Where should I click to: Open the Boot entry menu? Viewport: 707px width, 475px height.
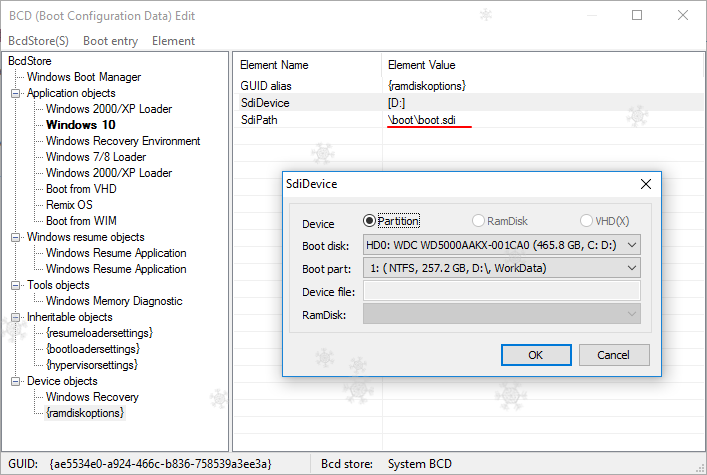click(x=110, y=41)
